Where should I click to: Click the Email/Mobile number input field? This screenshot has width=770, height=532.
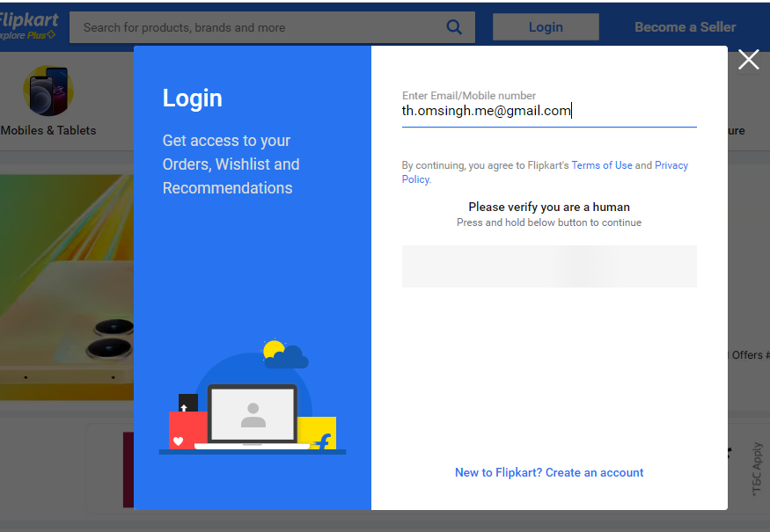point(549,112)
